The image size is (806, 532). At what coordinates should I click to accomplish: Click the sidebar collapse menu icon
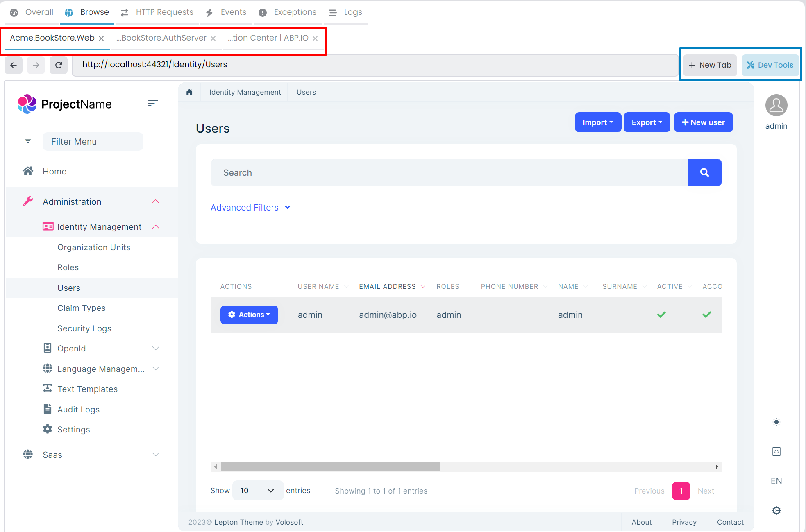point(153,103)
